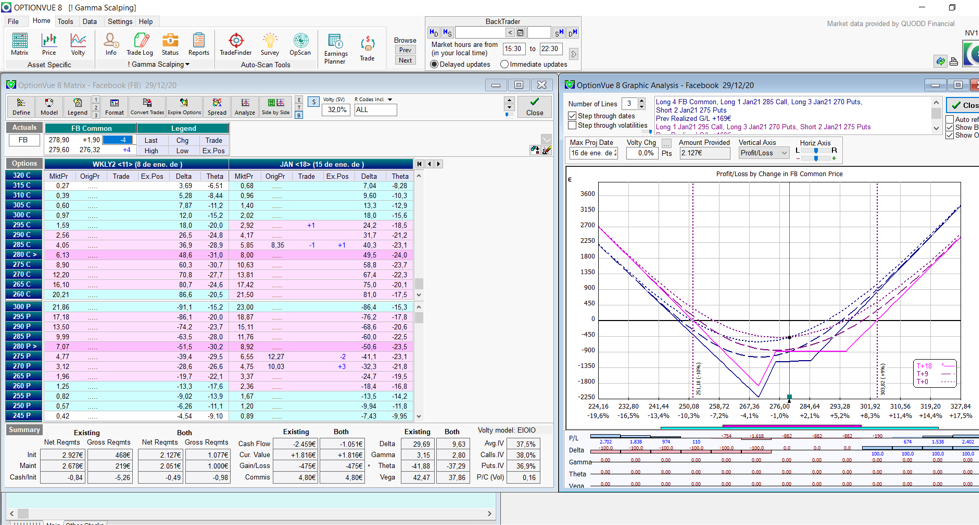Click the Volty Chg ellipsis button

pos(666,144)
